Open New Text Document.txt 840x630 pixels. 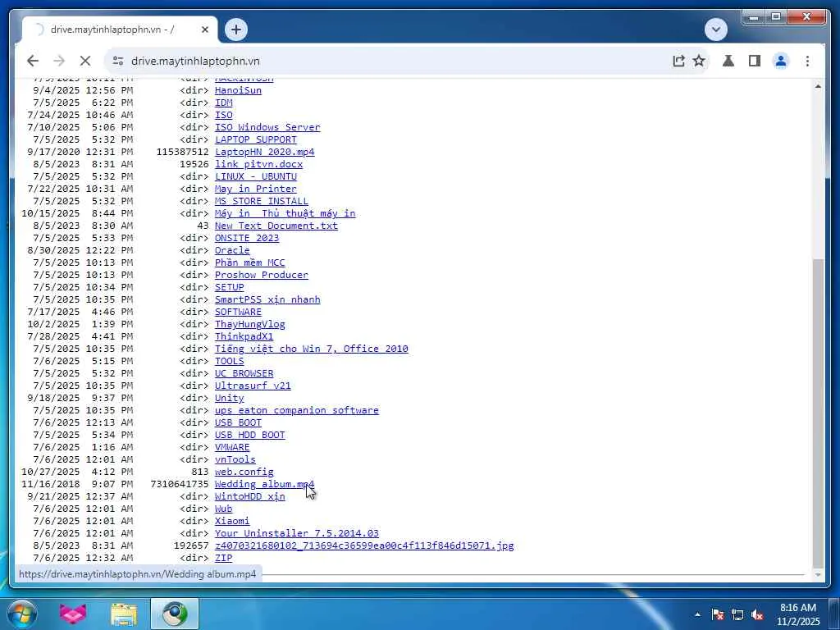pyautogui.click(x=276, y=226)
